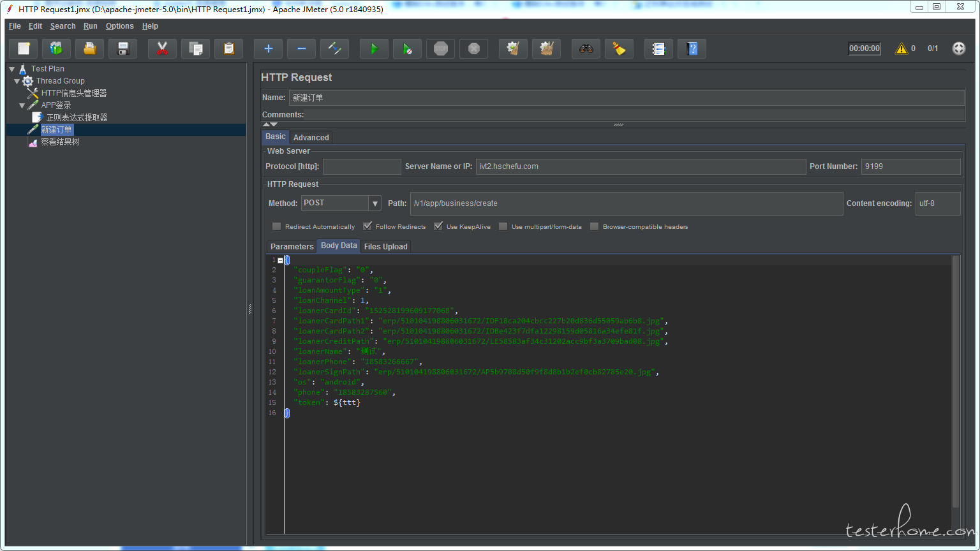This screenshot has height=551, width=980.
Task: Click the Server Name or IP field
Action: tap(641, 166)
